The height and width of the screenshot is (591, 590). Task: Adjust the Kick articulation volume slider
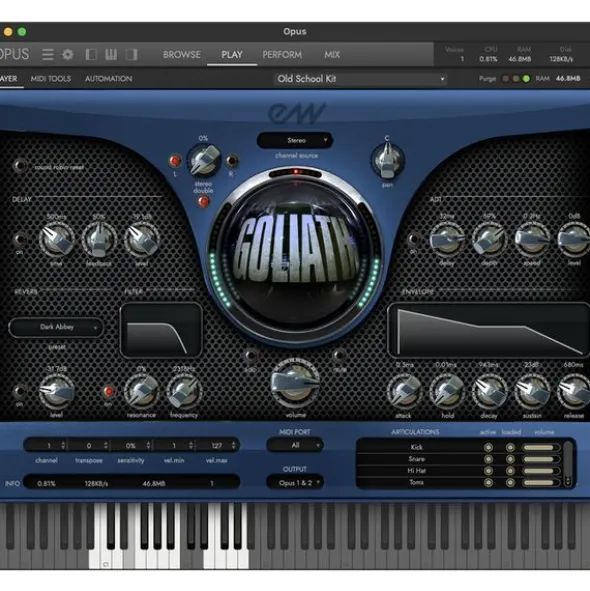[x=541, y=447]
